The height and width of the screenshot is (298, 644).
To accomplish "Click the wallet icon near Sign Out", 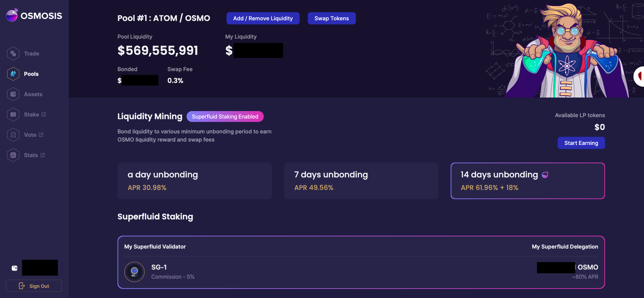I will 15,268.
